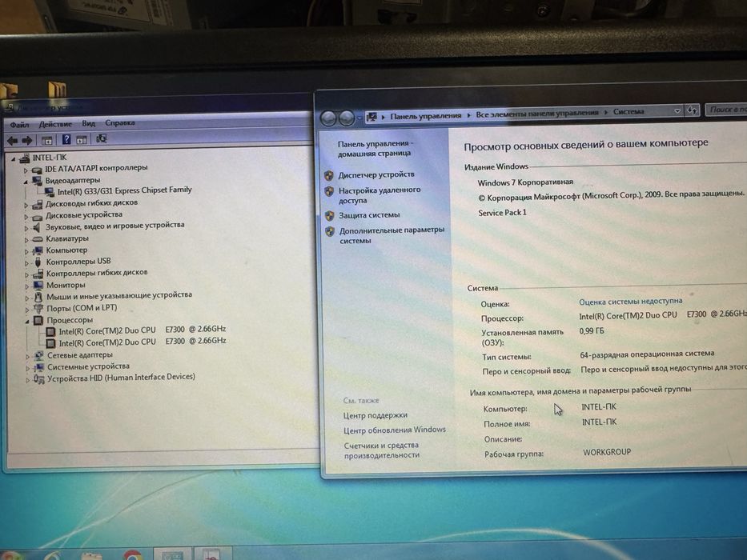Click the computer icon in breadcrumb bar

point(371,117)
